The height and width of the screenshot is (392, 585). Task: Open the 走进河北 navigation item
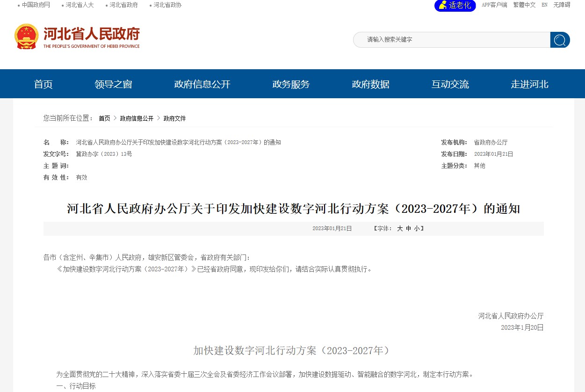pos(529,84)
